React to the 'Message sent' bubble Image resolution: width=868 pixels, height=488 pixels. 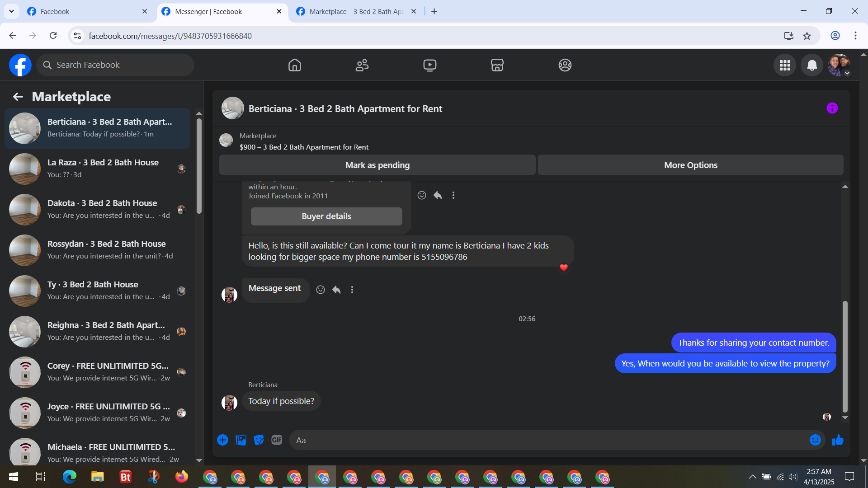(x=321, y=290)
